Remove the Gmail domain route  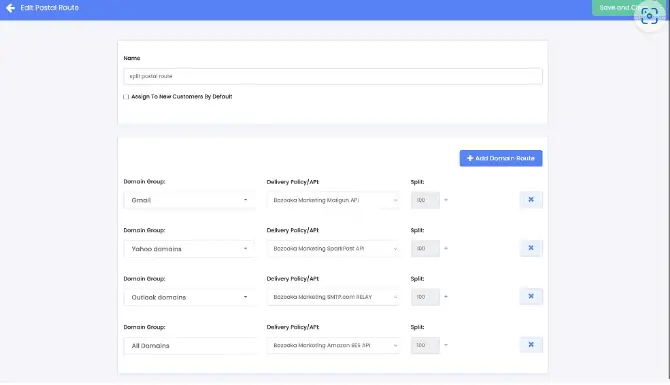coord(531,200)
